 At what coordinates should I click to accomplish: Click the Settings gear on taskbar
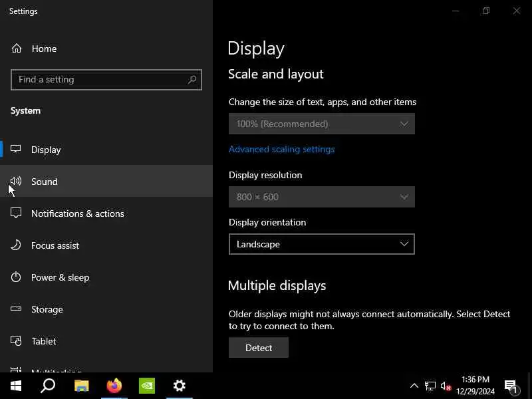(179, 386)
